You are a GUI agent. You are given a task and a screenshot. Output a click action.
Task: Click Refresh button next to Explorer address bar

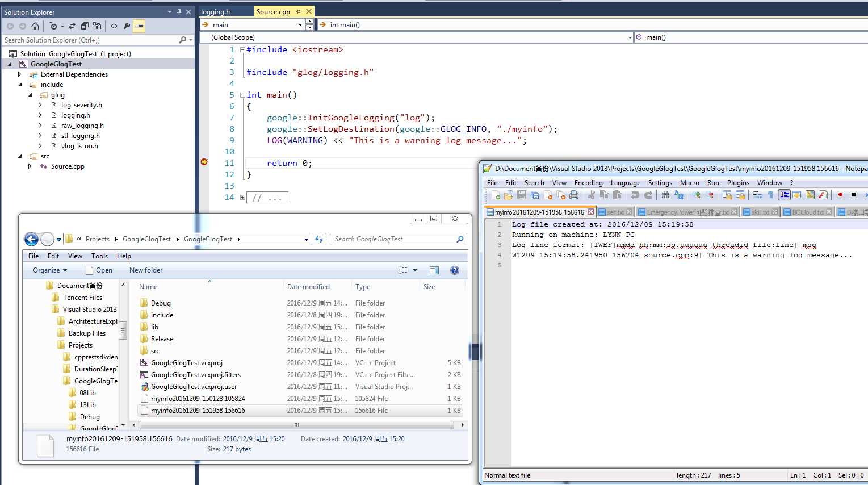tap(319, 239)
